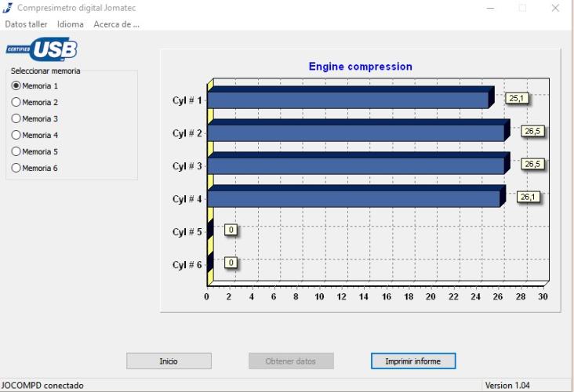Click the Engine compression chart title
Image resolution: width=574 pixels, height=392 pixels.
tap(360, 67)
